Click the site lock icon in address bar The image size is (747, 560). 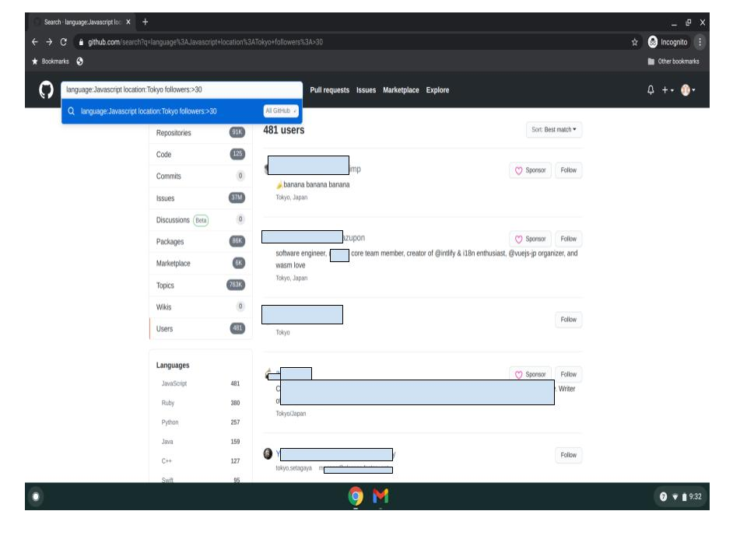[81, 42]
